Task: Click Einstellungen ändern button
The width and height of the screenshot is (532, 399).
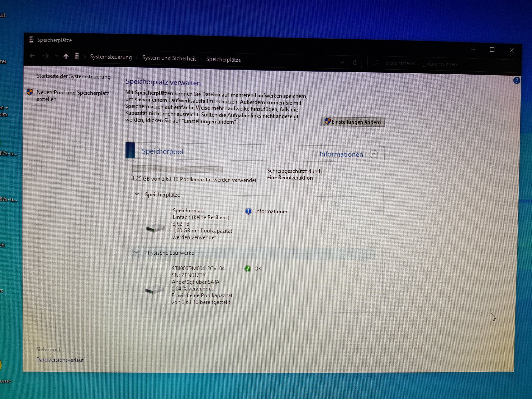Action: click(x=352, y=122)
